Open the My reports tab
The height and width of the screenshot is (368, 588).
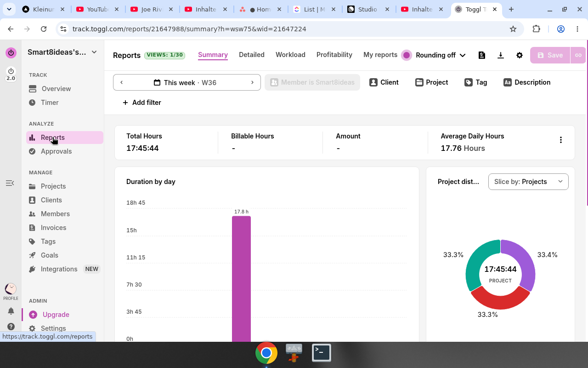tap(380, 55)
